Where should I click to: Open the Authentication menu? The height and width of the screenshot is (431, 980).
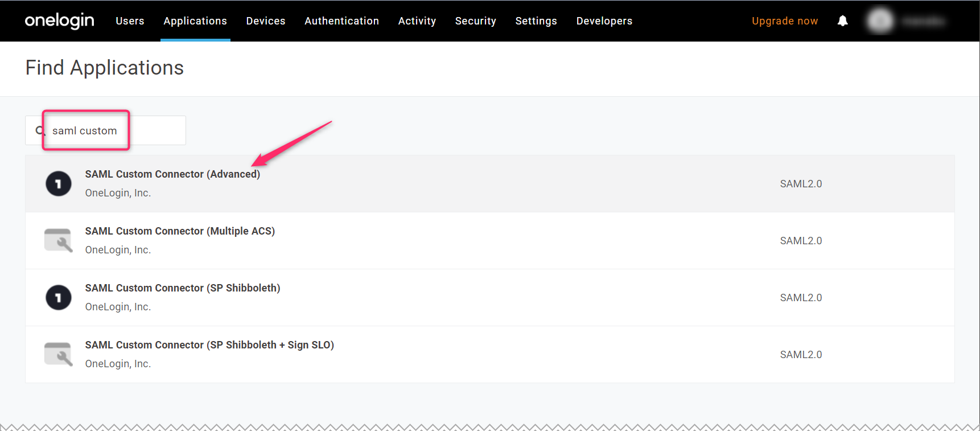pos(341,21)
